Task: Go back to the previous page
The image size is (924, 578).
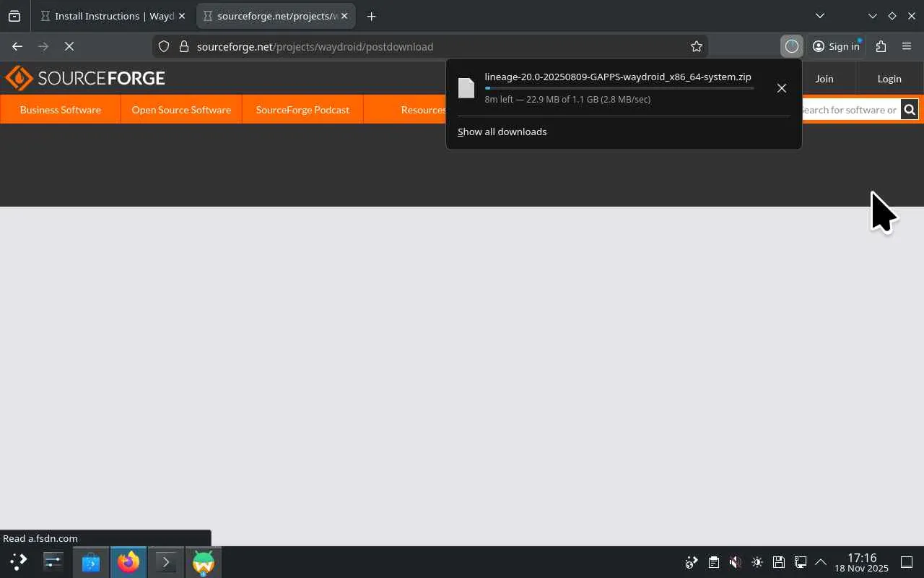Action: click(x=17, y=46)
